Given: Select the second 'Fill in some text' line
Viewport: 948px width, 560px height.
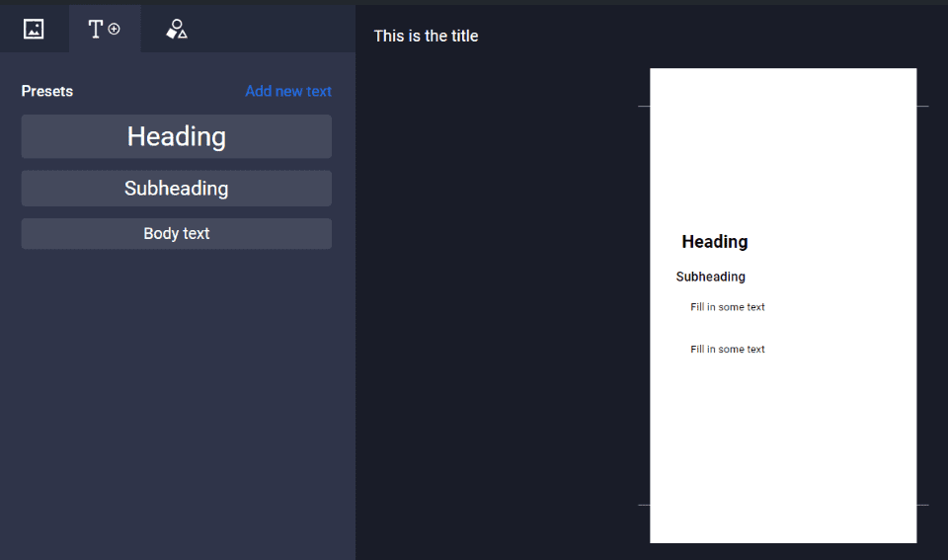Looking at the screenshot, I should pos(728,350).
